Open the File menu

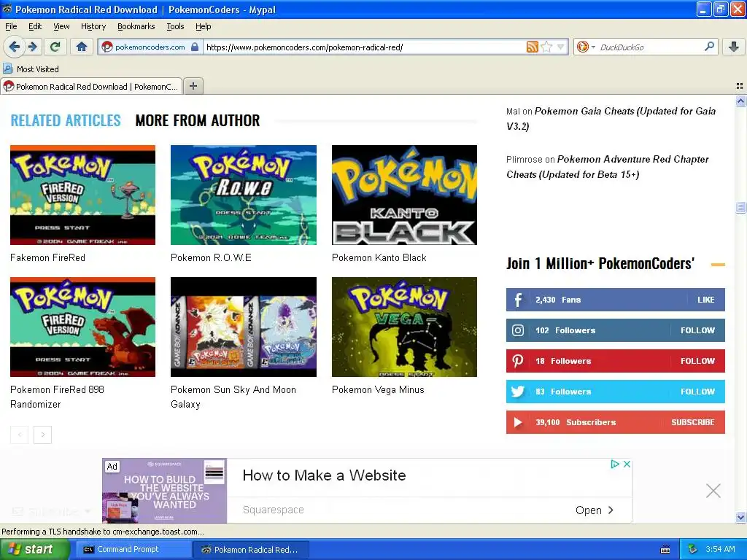click(x=11, y=26)
